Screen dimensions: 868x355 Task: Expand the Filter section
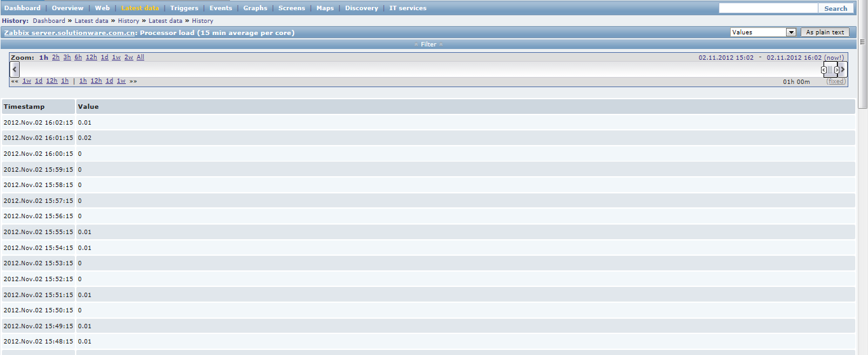[429, 45]
